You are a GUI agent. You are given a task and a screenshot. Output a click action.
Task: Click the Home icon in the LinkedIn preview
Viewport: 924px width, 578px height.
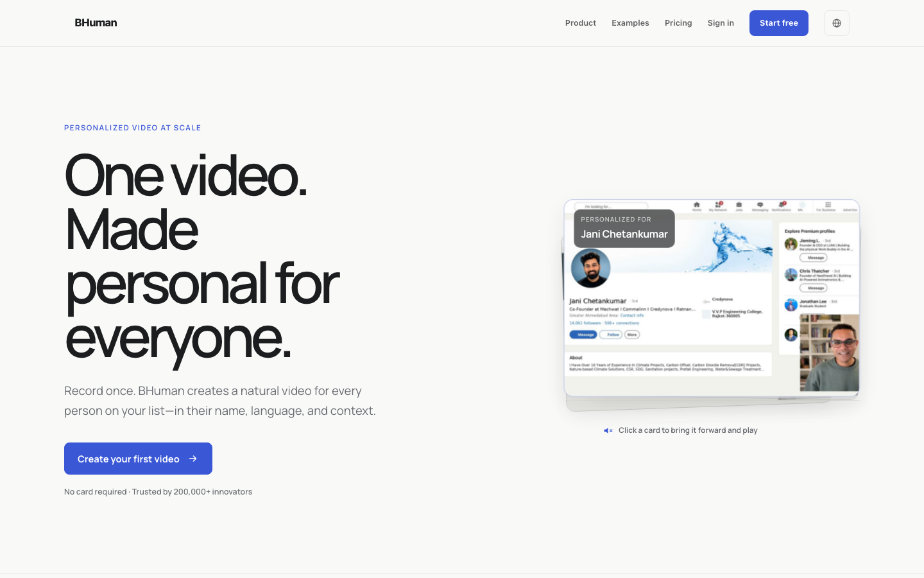pyautogui.click(x=697, y=206)
